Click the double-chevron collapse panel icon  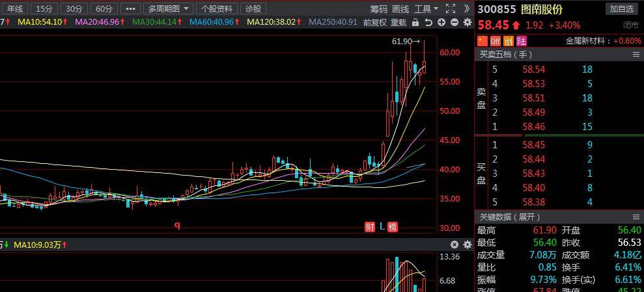467,8
